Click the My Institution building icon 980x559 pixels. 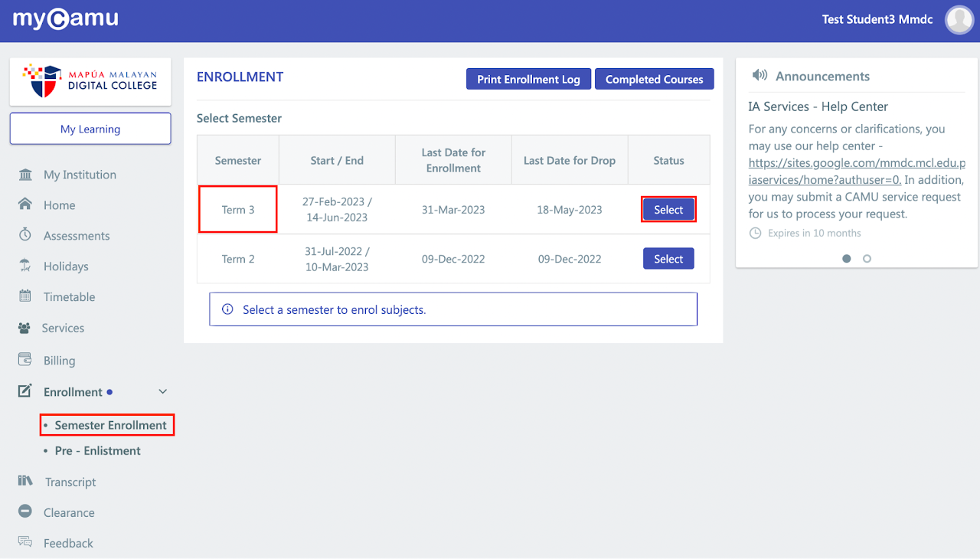[25, 175]
